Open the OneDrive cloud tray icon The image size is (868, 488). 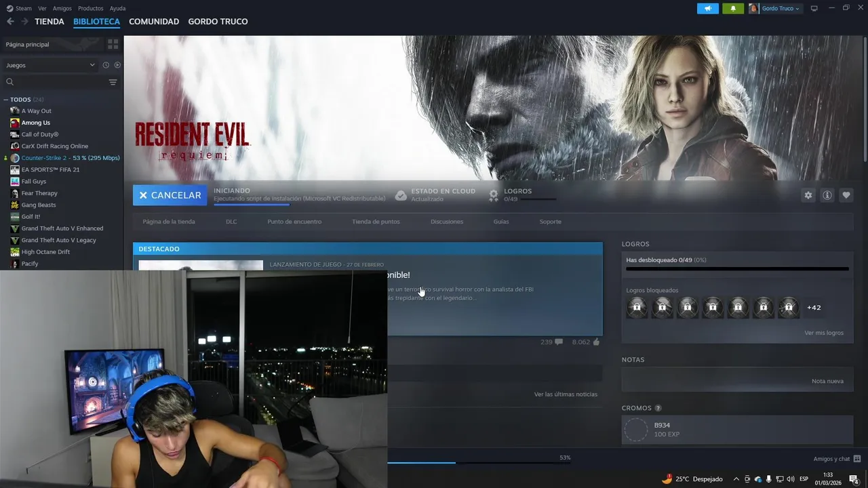(757, 479)
